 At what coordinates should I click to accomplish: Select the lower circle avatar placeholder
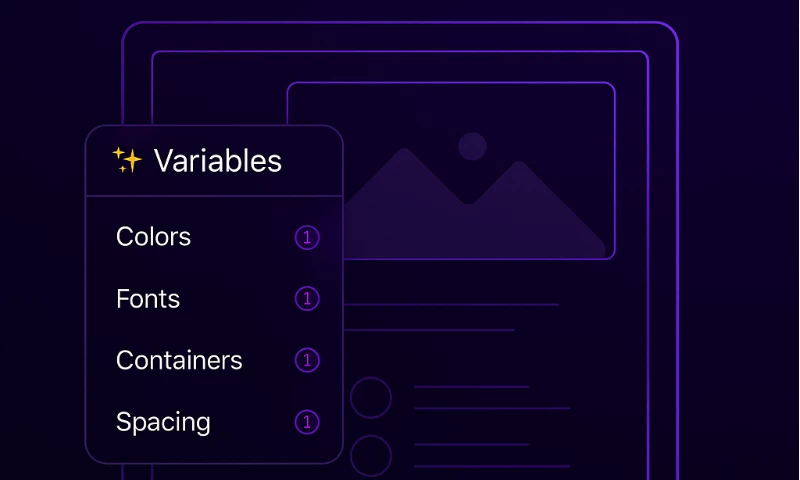tap(371, 455)
